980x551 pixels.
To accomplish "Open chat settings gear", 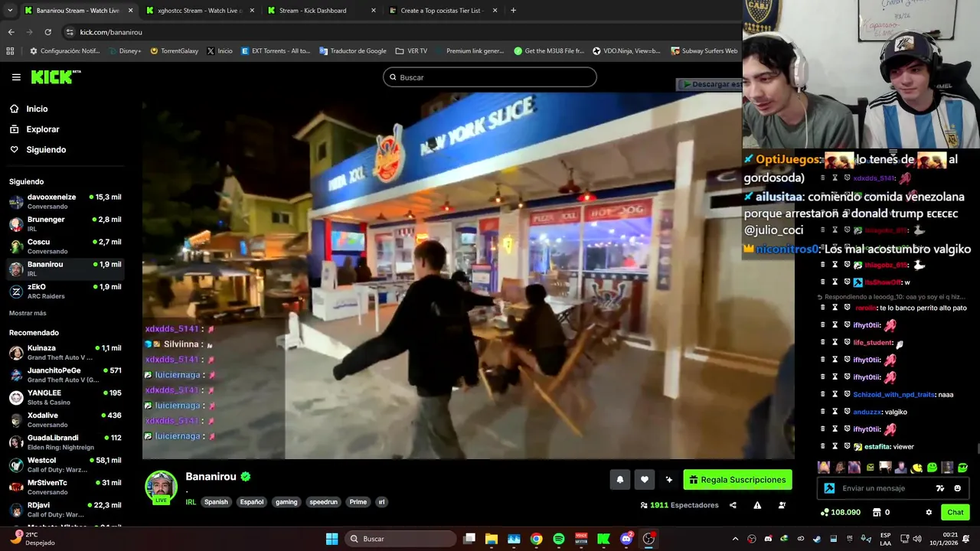I will click(929, 512).
